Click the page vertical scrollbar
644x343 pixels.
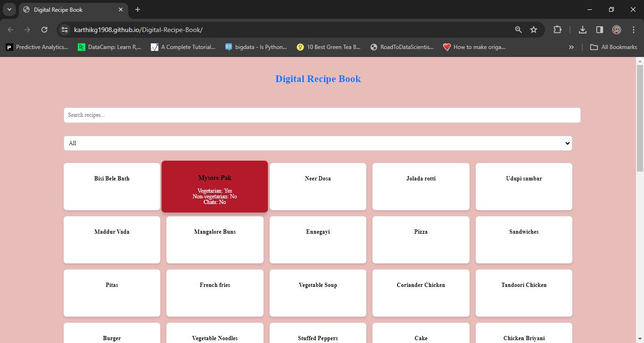640,118
